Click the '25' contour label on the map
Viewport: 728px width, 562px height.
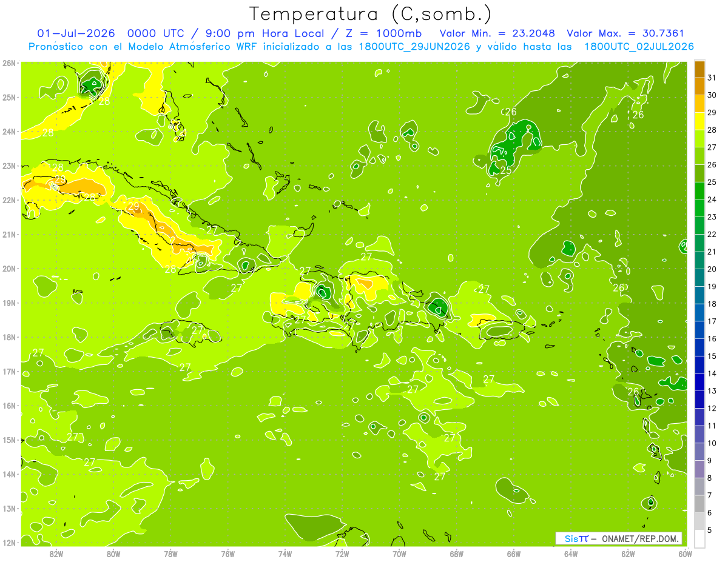[x=505, y=171]
